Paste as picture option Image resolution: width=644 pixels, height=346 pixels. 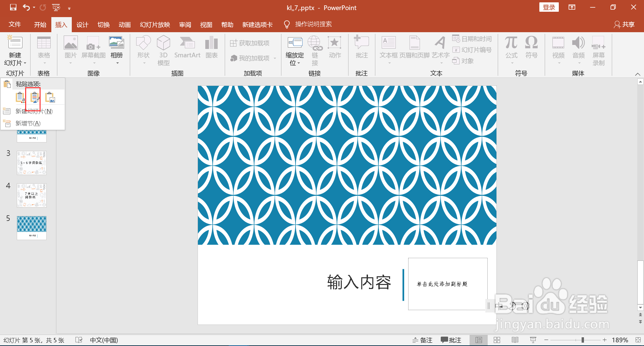(50, 97)
